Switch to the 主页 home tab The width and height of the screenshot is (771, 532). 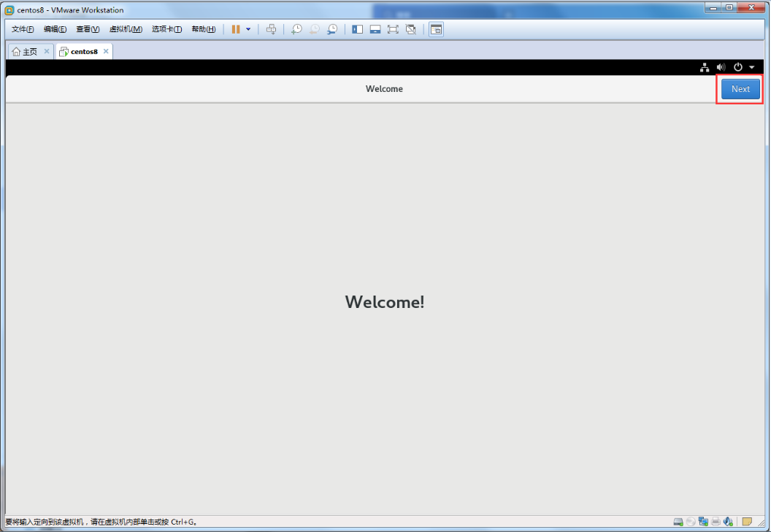[x=25, y=52]
